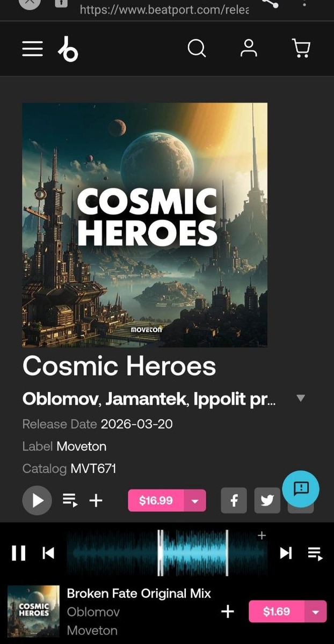Seek within the track waveform
The width and height of the screenshot is (334, 644).
click(167, 553)
